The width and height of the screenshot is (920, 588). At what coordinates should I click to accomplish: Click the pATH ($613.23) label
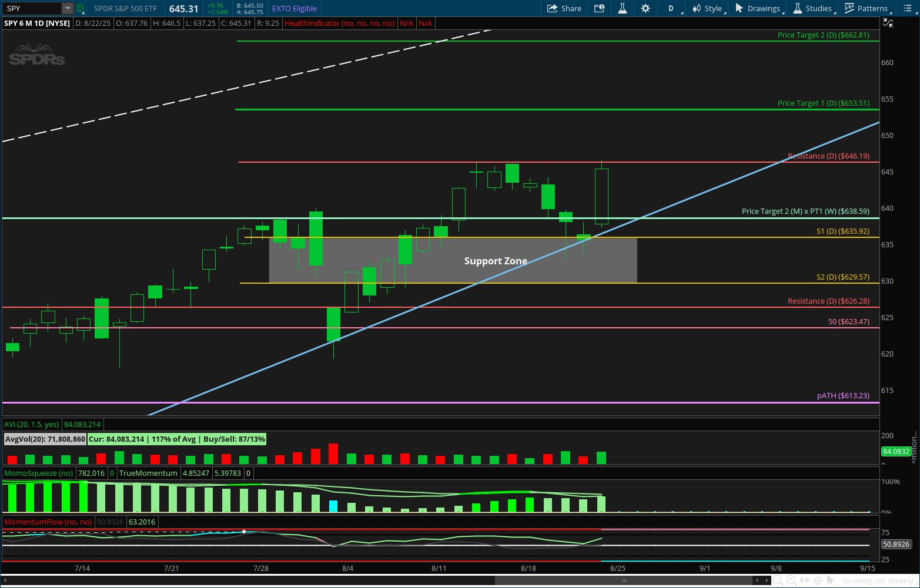(843, 396)
